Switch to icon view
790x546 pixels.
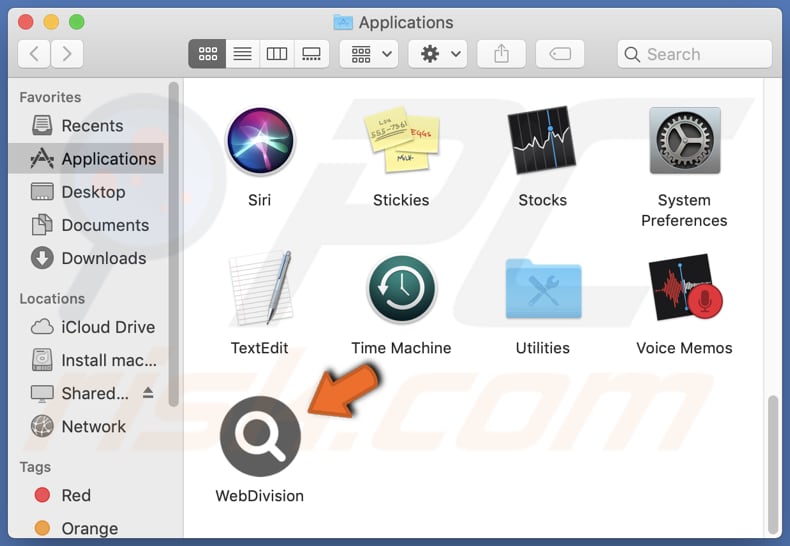[208, 54]
